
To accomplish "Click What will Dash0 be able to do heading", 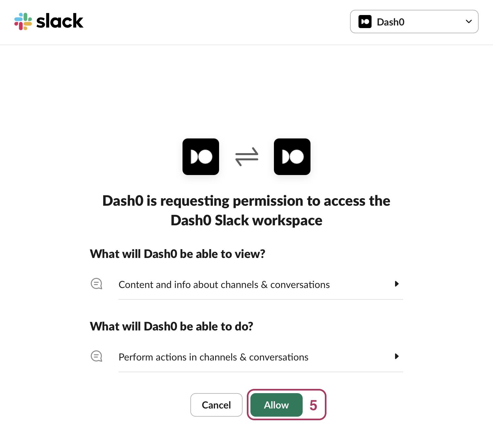I will click(172, 326).
